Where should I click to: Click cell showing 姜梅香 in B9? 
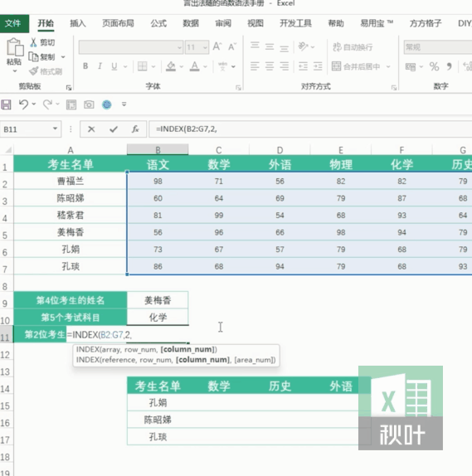click(x=158, y=300)
